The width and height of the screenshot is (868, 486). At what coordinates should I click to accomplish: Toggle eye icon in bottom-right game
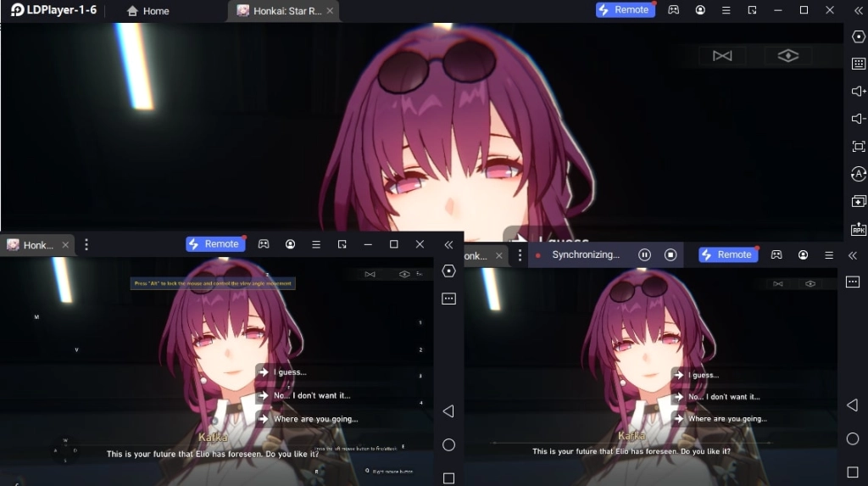pos(810,284)
